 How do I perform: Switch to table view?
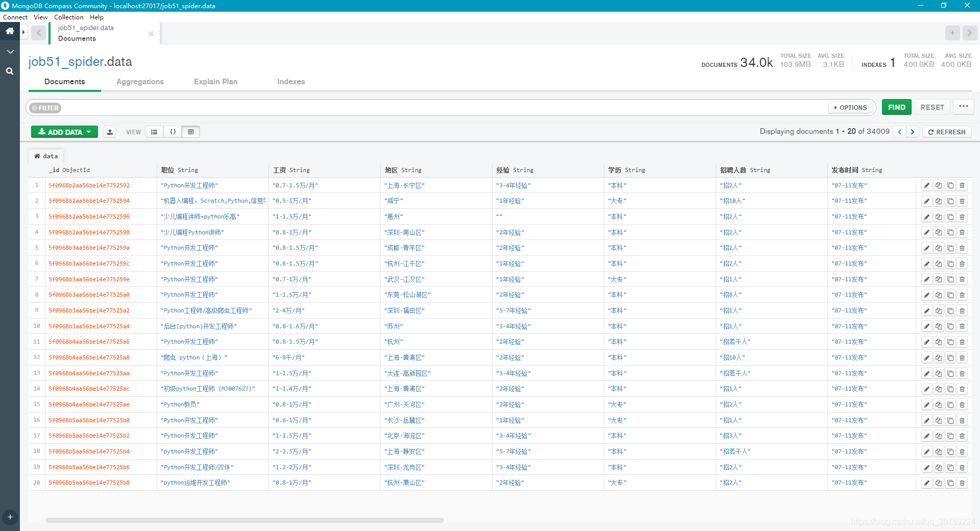[191, 132]
